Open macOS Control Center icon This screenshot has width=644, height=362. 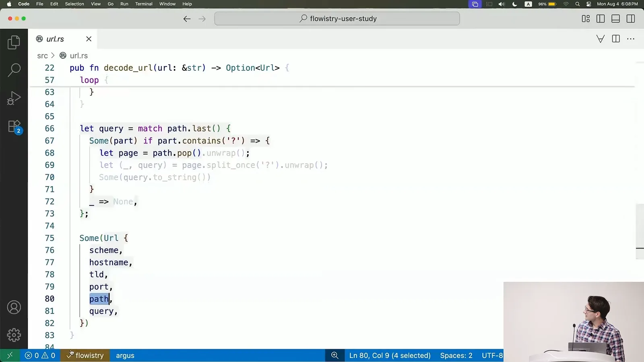coord(588,4)
